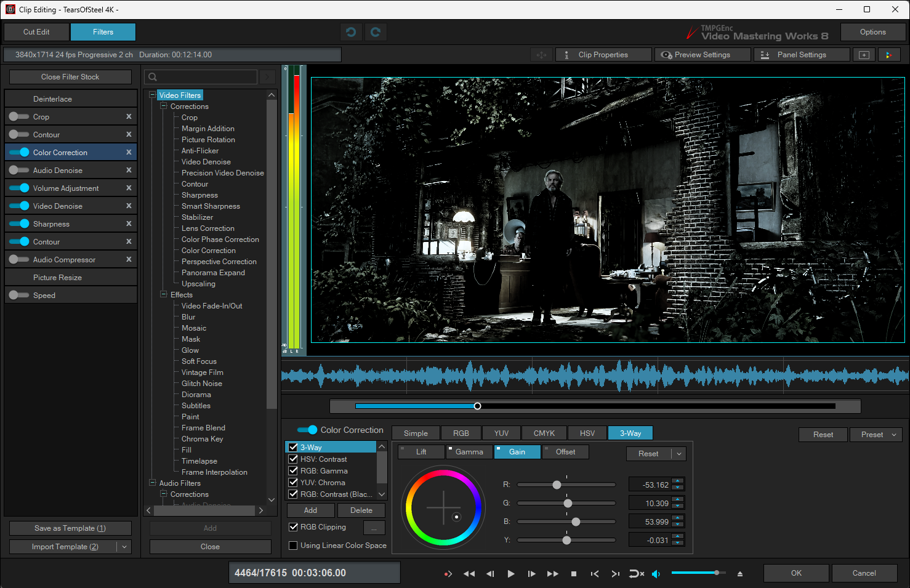Enable the Audio Compressor filter switch
The image size is (910, 588).
pyautogui.click(x=19, y=259)
